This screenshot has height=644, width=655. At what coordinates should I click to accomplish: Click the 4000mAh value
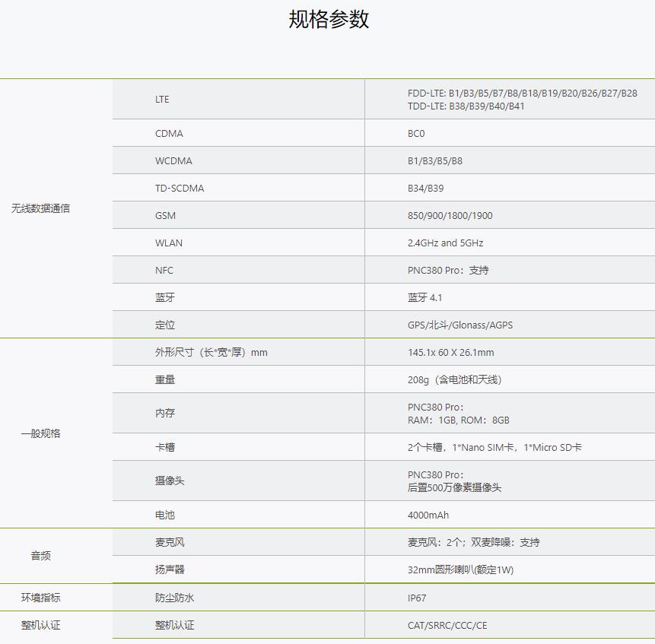[428, 515]
